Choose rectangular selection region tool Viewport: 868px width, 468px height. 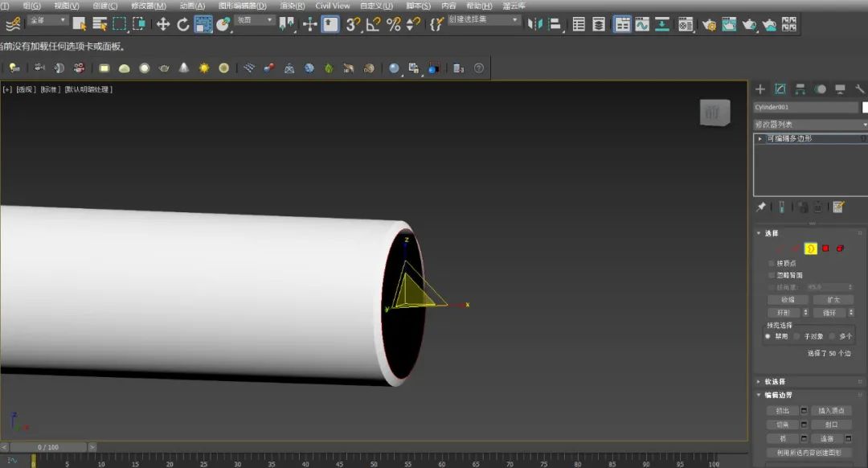tap(120, 24)
